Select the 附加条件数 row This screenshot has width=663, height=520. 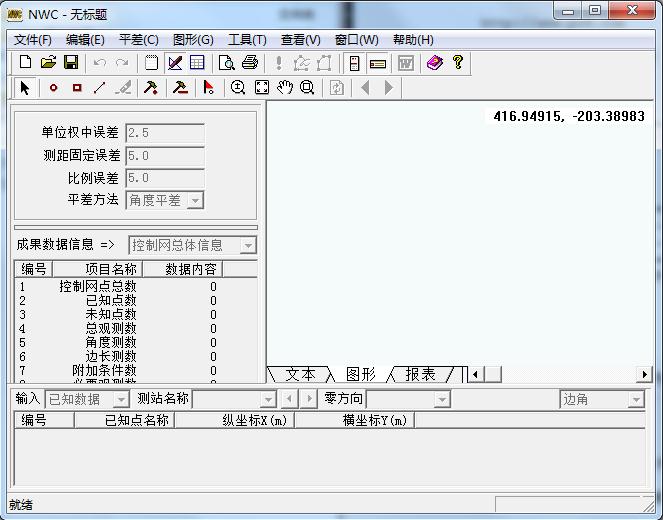click(135, 370)
